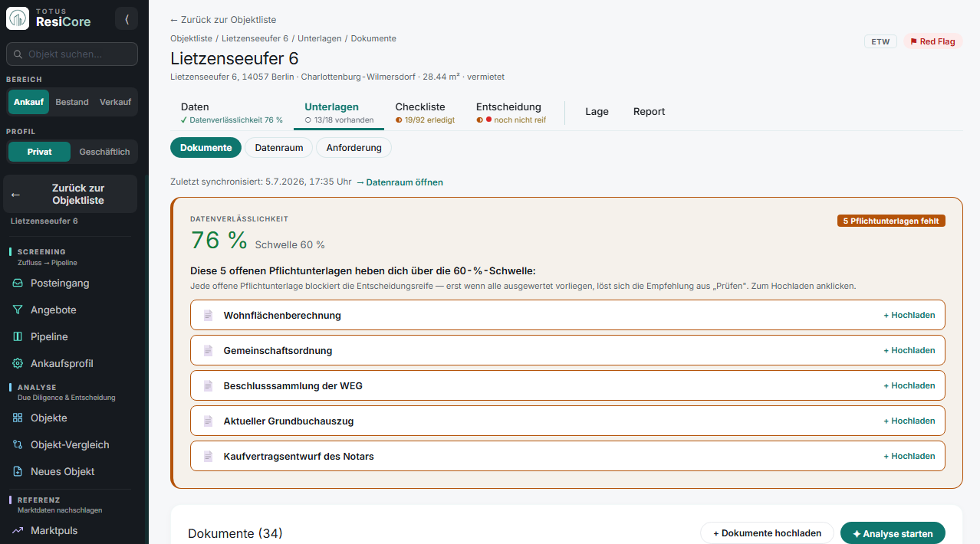Collapse the sidebar with the chevron button

pos(127,18)
